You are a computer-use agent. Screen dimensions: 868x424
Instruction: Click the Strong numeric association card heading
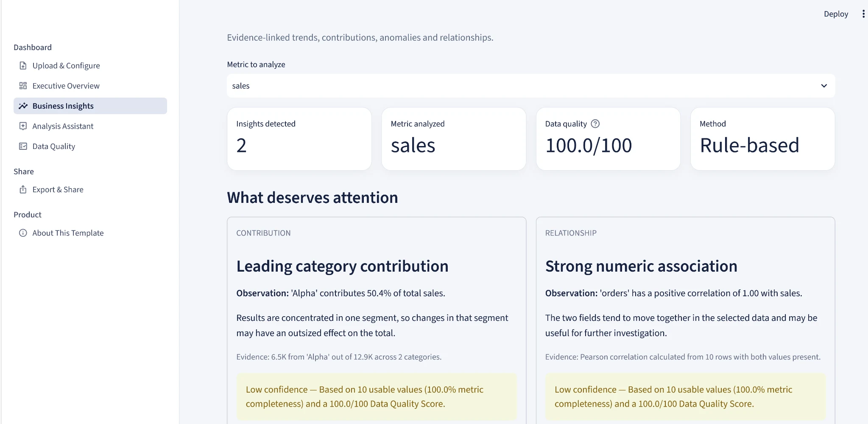[x=641, y=267]
